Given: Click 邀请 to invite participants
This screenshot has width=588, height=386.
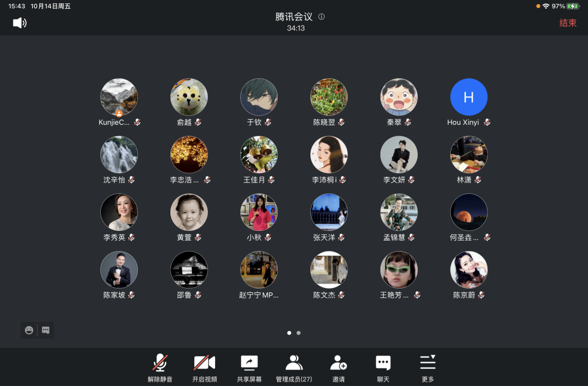Looking at the screenshot, I should coord(339,367).
